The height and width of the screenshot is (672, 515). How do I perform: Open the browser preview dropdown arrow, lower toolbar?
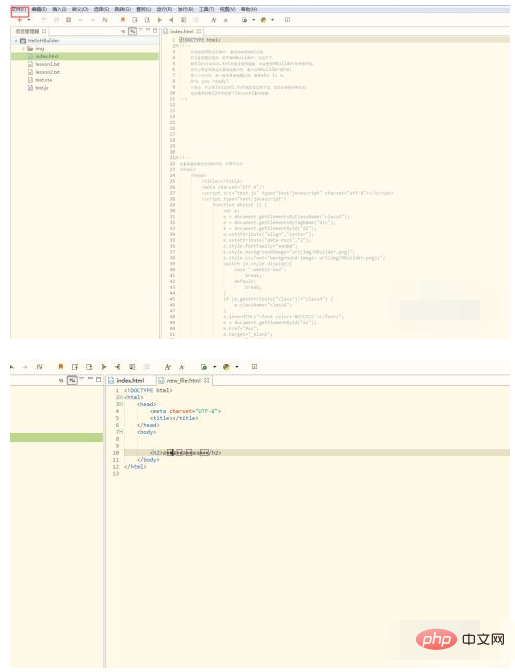pyautogui.click(x=215, y=367)
